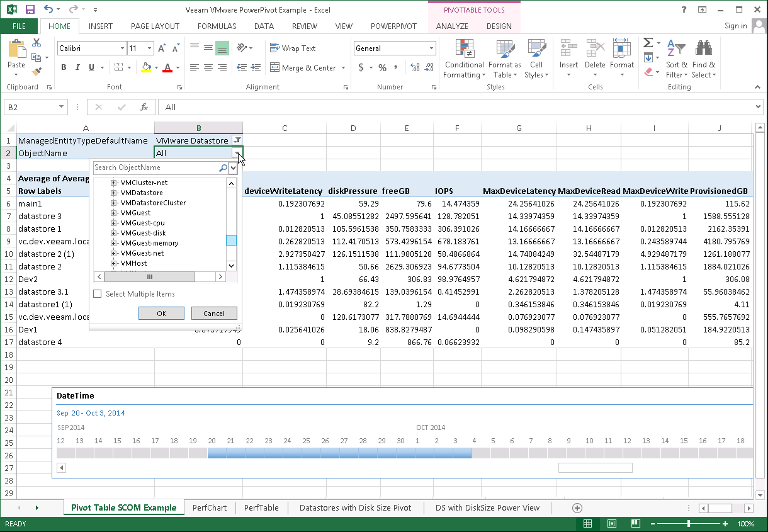Open the ManagedEntityTypeDefaultName filter dropdown
This screenshot has width=768, height=532.
[237, 140]
